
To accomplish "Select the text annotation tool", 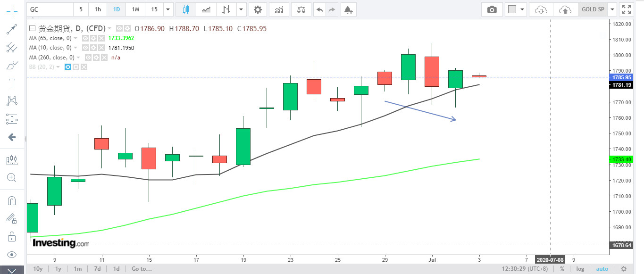I will 12,83.
